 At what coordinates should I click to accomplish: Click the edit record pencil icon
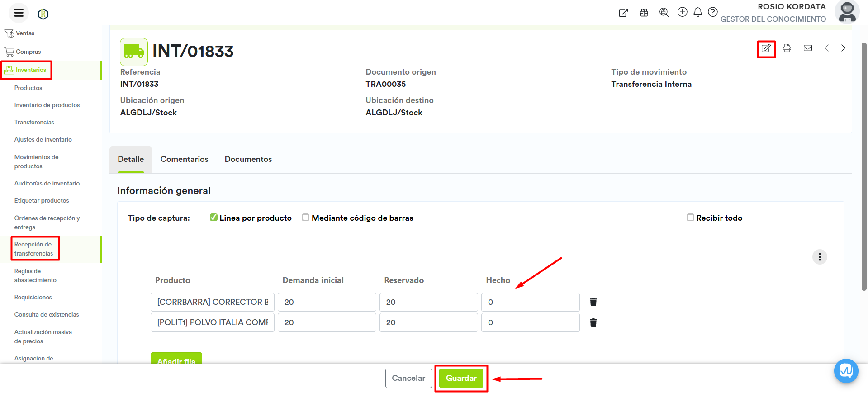(766, 48)
